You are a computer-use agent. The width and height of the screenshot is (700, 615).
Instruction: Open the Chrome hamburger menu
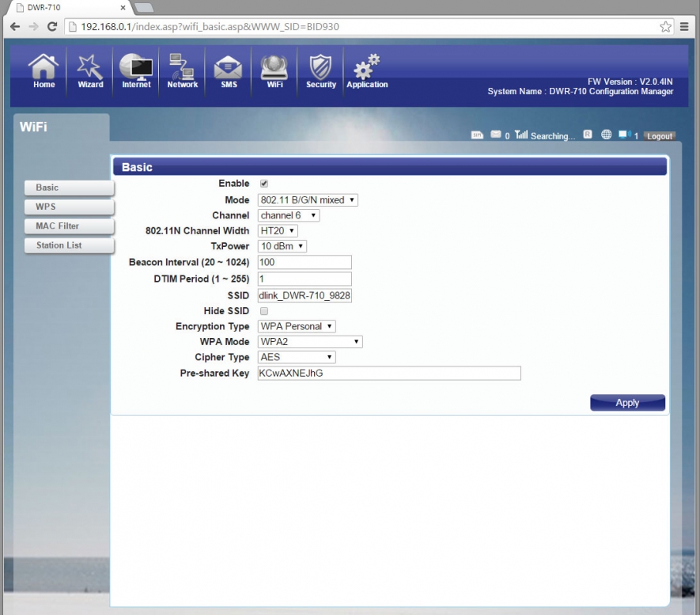point(684,27)
